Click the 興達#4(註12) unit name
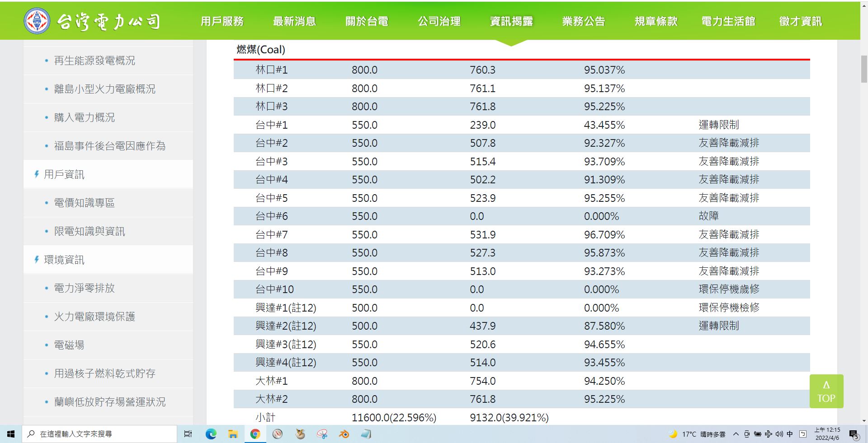This screenshot has height=443, width=868. pyautogui.click(x=286, y=363)
